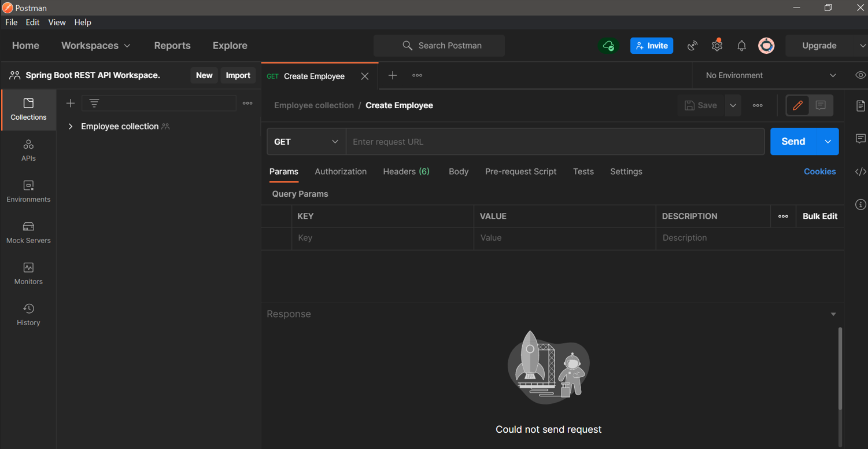This screenshot has height=449, width=868.
Task: Open the Mock Servers sidebar panel
Action: (x=28, y=233)
